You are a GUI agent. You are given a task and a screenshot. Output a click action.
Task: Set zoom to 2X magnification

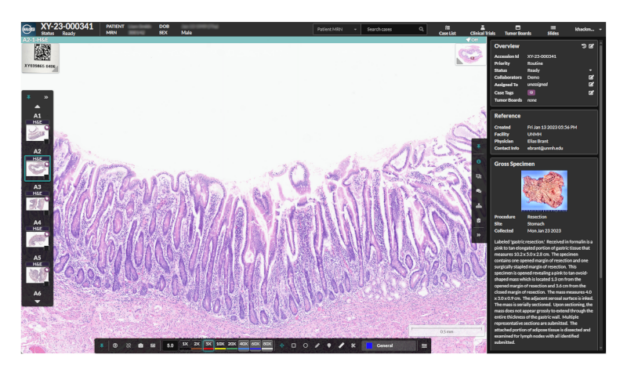click(196, 345)
